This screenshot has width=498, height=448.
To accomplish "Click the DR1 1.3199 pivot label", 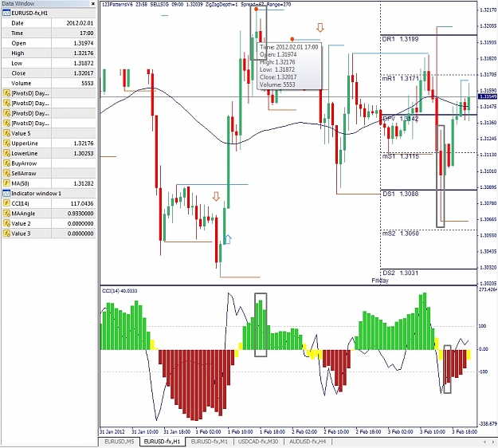I will click(401, 39).
